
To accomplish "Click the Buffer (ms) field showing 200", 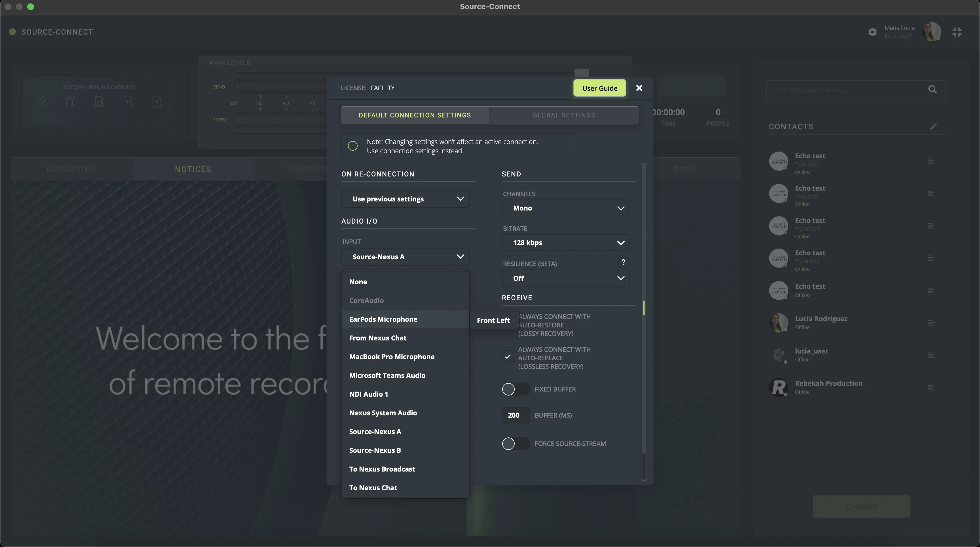I will [x=516, y=415].
